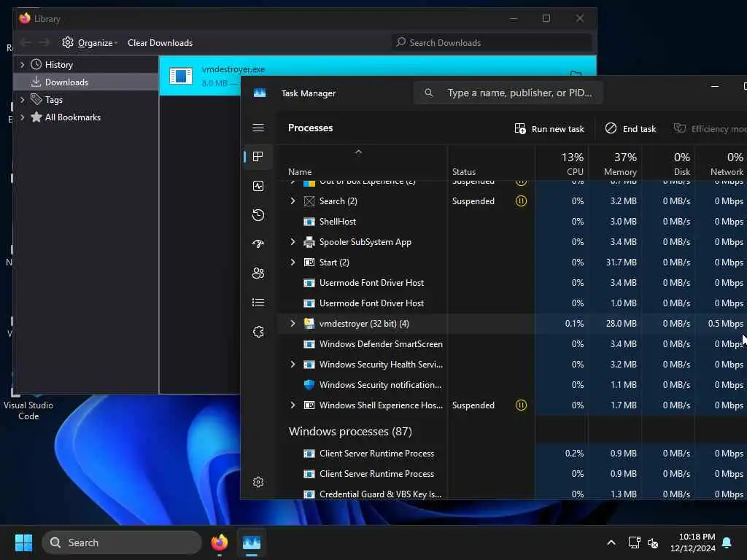Click the vmdestroyer process icon
The height and width of the screenshot is (560, 747).
309,323
